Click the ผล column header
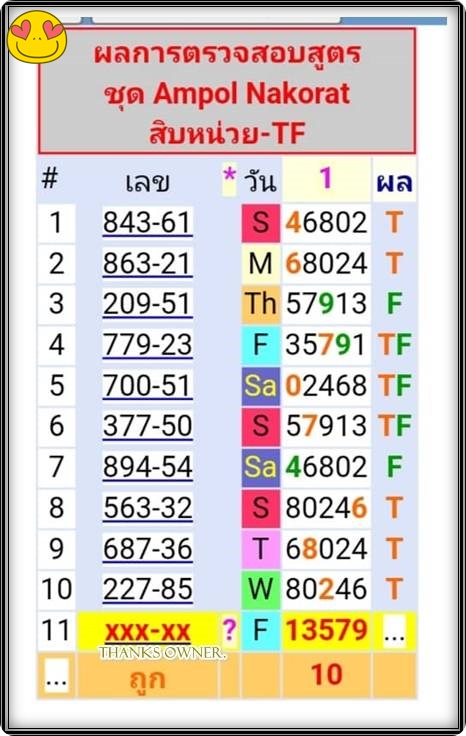466x736 pixels. (x=394, y=181)
